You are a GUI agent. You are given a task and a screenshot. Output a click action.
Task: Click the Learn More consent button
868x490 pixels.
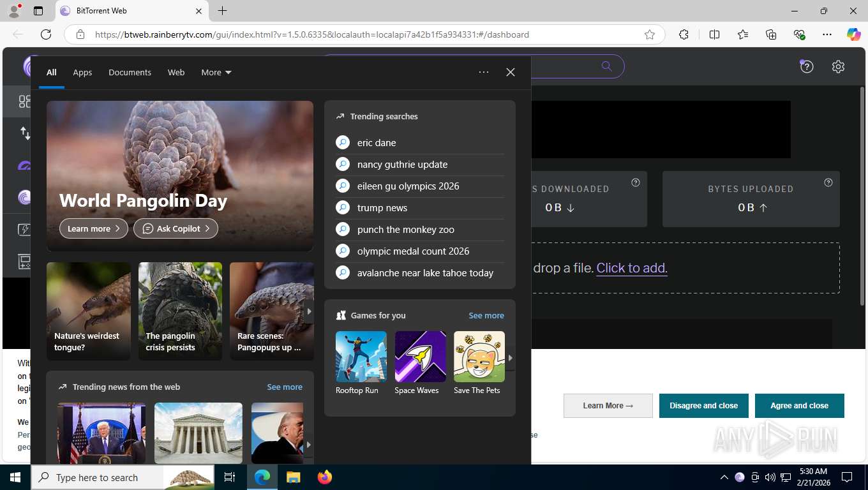tap(608, 405)
